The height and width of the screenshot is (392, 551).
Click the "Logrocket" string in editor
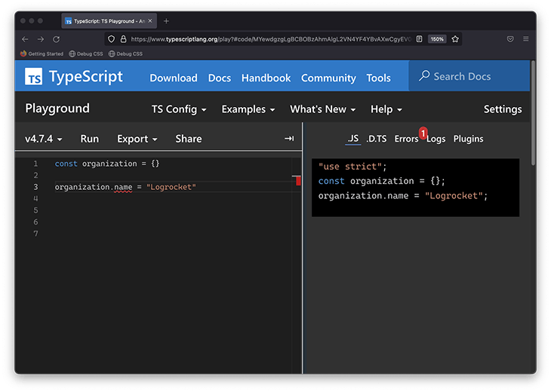click(171, 187)
